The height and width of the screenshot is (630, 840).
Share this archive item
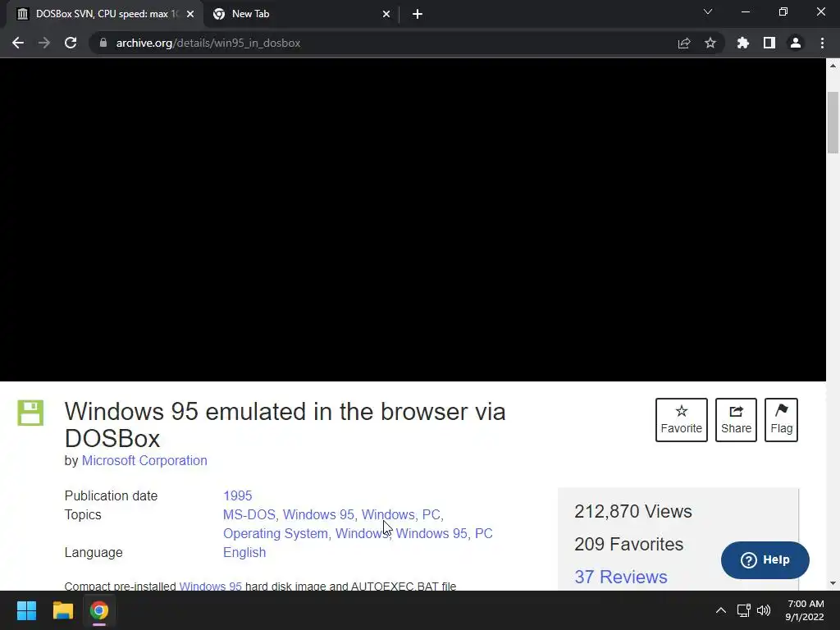[736, 420]
